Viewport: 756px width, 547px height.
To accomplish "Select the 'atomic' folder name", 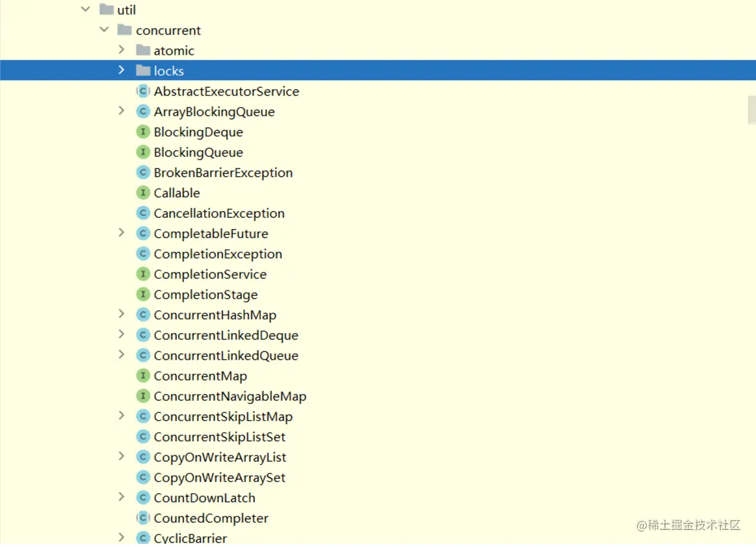I will [x=174, y=51].
